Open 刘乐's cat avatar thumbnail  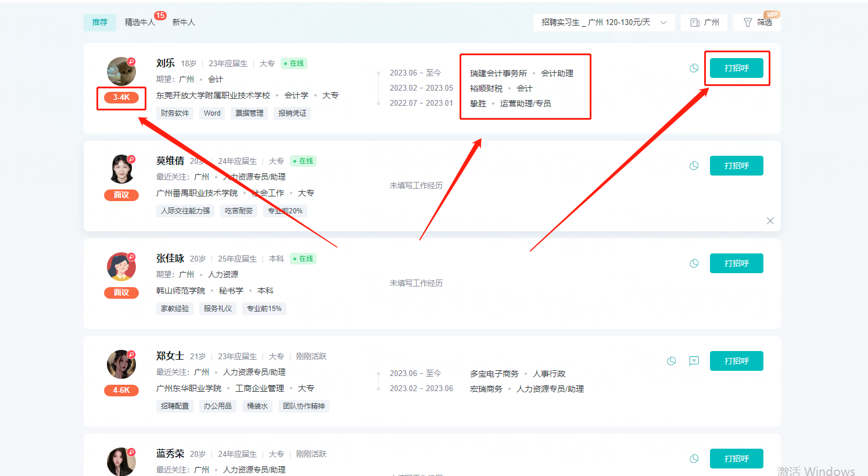pyautogui.click(x=121, y=71)
